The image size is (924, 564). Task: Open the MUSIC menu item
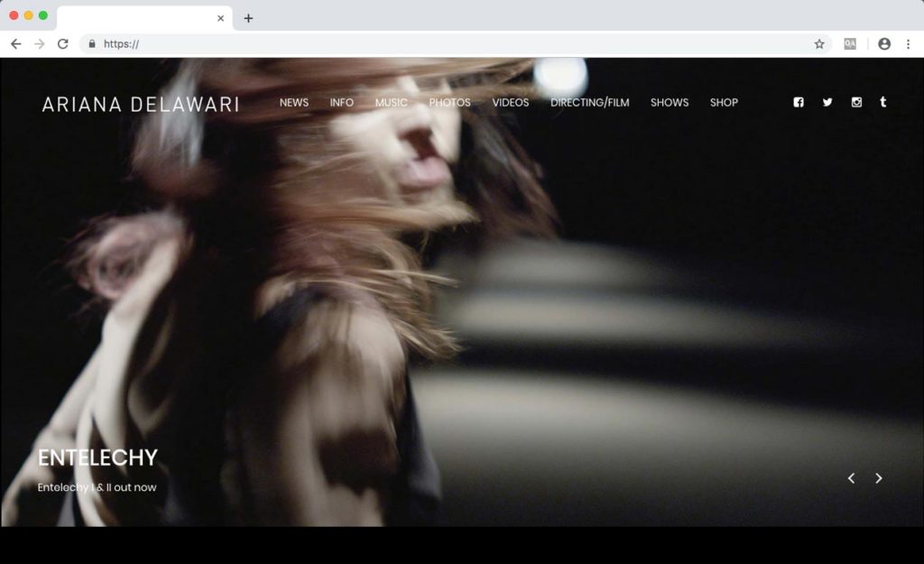(392, 103)
